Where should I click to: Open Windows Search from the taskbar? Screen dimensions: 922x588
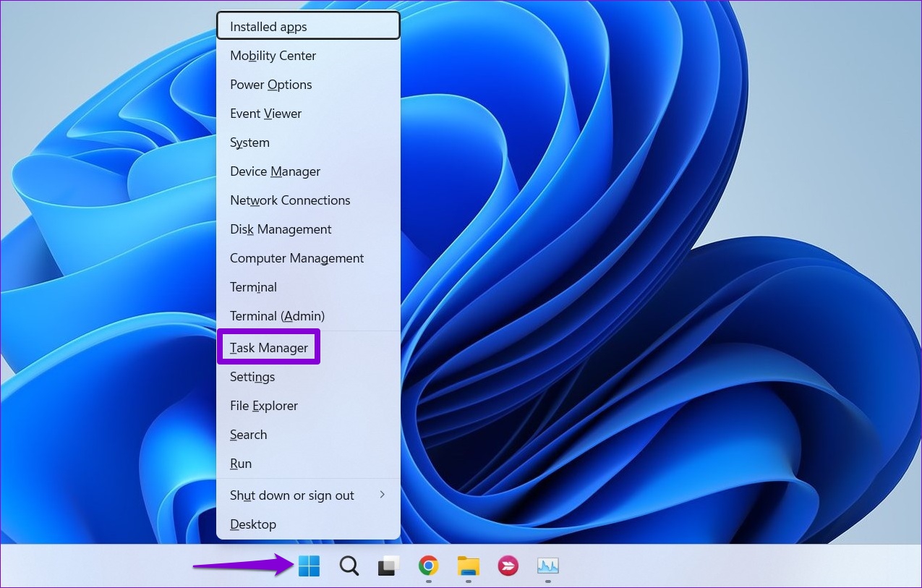[x=349, y=566]
